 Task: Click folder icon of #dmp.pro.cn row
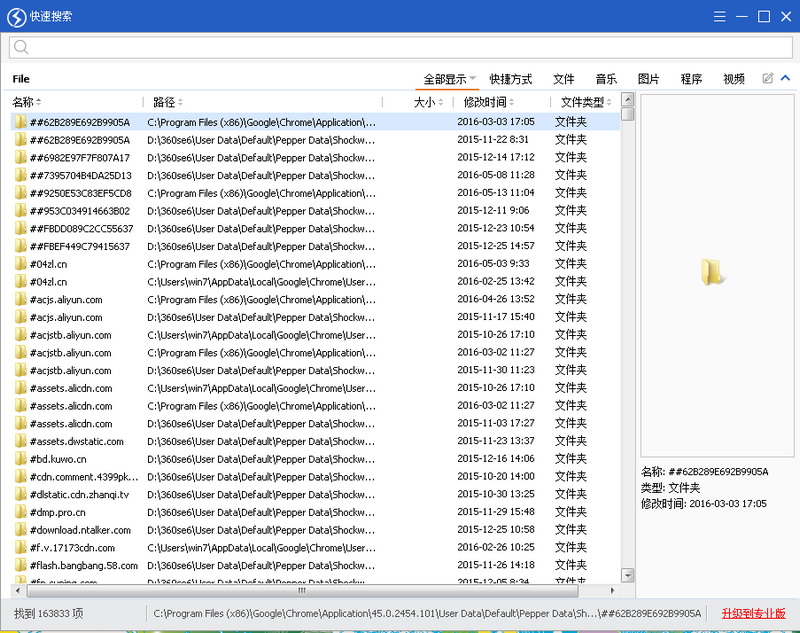tap(20, 512)
